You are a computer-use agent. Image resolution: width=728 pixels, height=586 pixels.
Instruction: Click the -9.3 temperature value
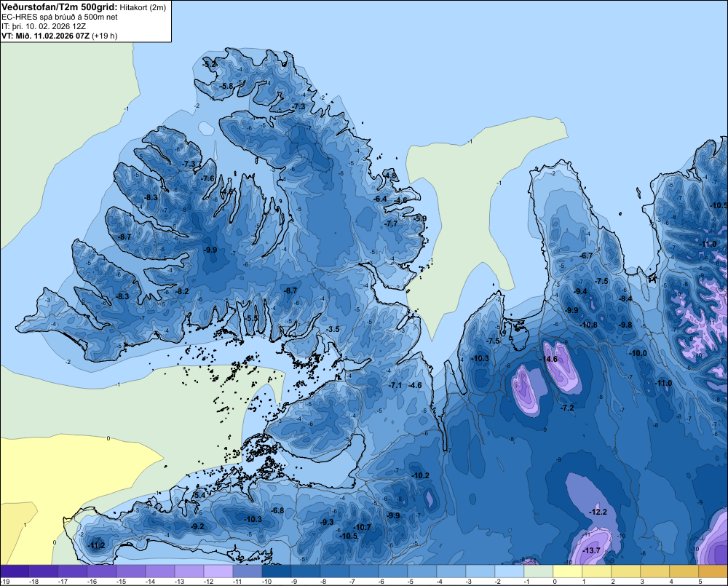tap(327, 522)
